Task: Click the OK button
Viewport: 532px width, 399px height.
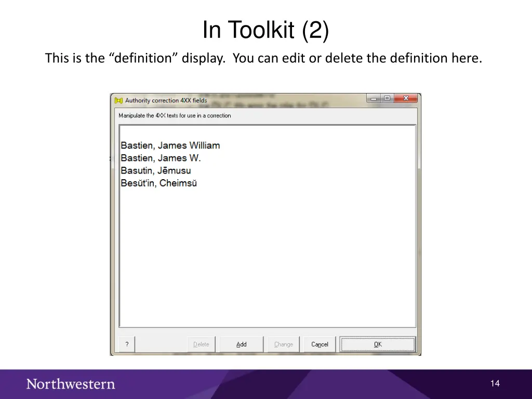Action: [378, 344]
